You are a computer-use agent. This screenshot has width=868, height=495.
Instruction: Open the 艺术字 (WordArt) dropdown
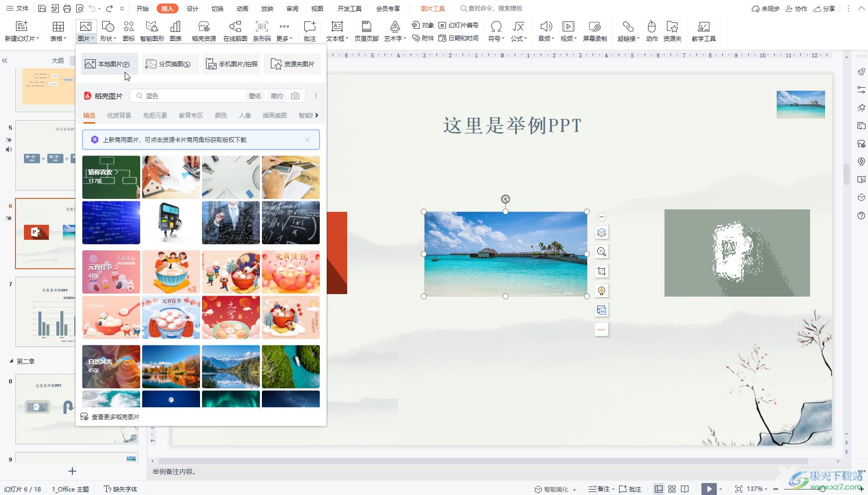(395, 38)
